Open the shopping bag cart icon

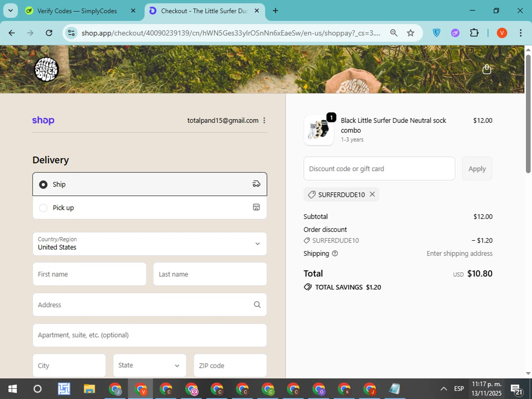(x=487, y=69)
